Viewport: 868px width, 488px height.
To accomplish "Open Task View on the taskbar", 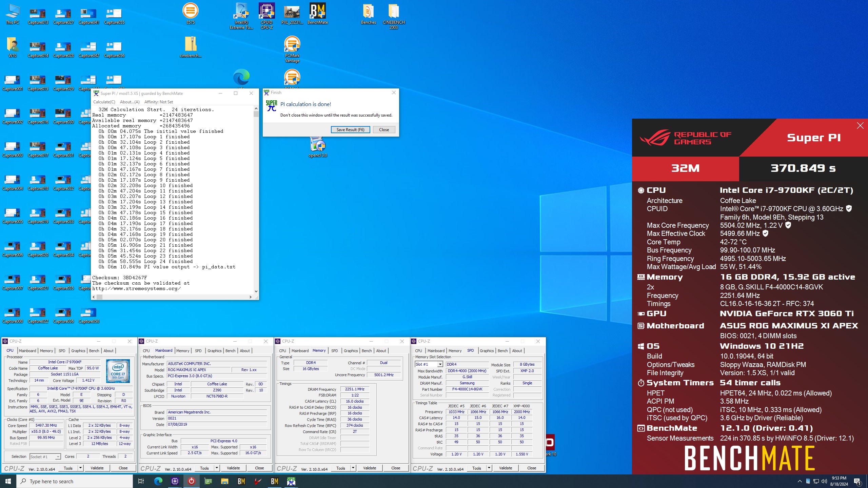I will (x=141, y=481).
